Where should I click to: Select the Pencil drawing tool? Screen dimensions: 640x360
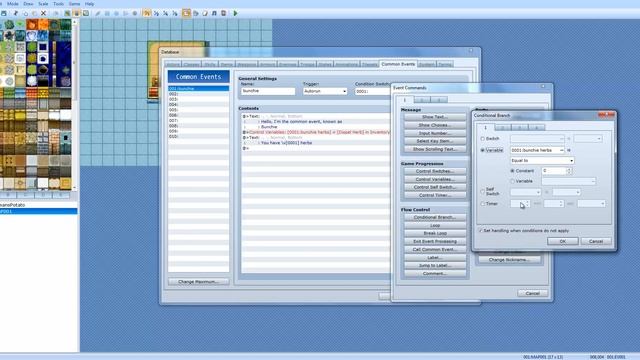[x=98, y=13]
